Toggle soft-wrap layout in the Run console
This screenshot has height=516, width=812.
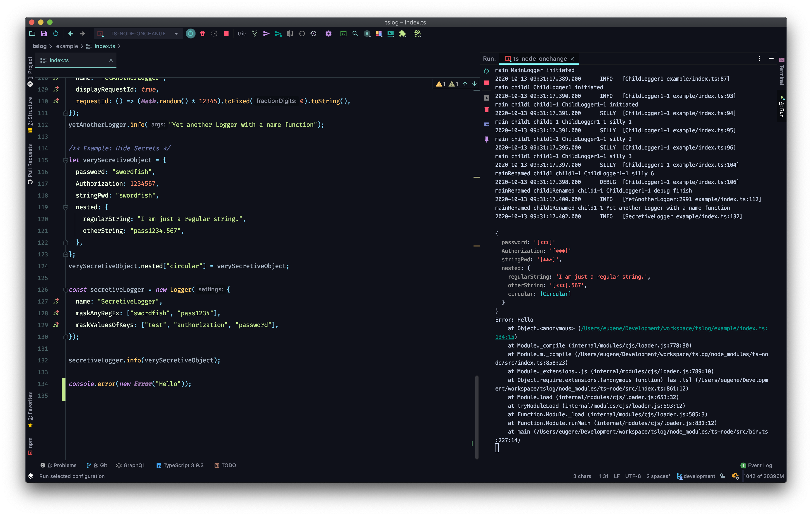coord(487,125)
